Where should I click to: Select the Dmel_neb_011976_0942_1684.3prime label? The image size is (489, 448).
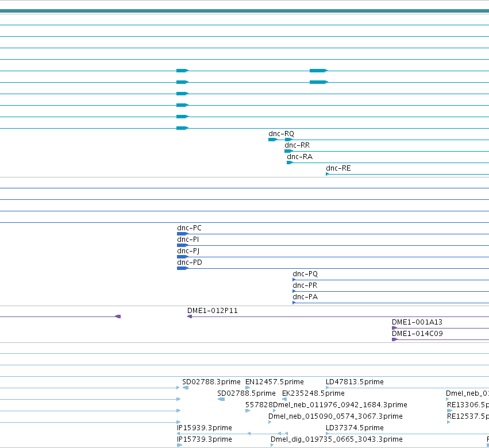pyautogui.click(x=340, y=405)
